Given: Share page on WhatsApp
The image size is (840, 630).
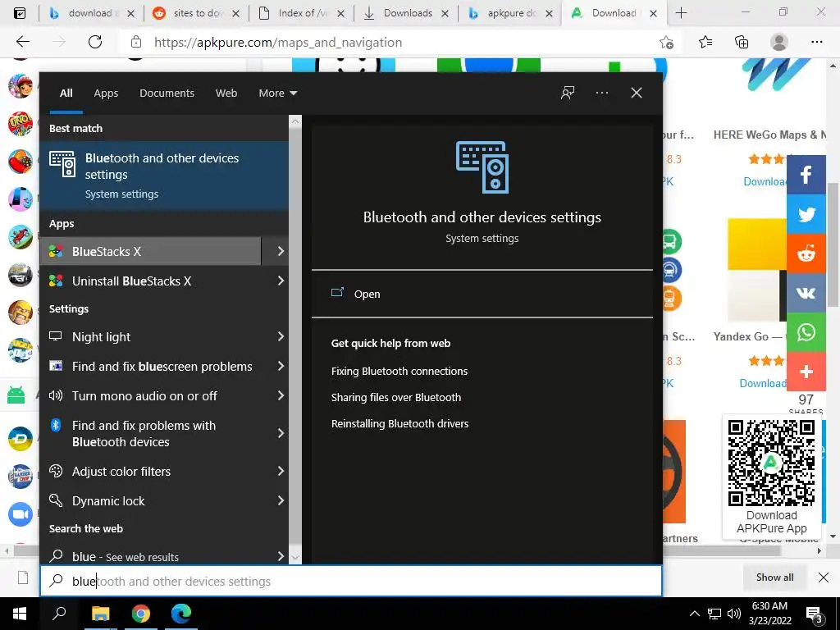Looking at the screenshot, I should click(x=806, y=332).
